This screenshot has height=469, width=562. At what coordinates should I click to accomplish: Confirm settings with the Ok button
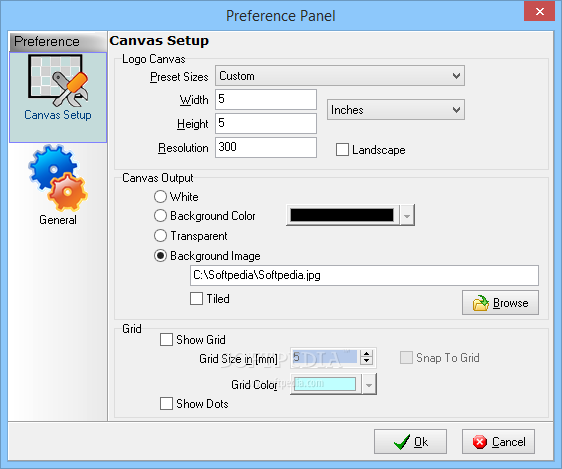[410, 441]
